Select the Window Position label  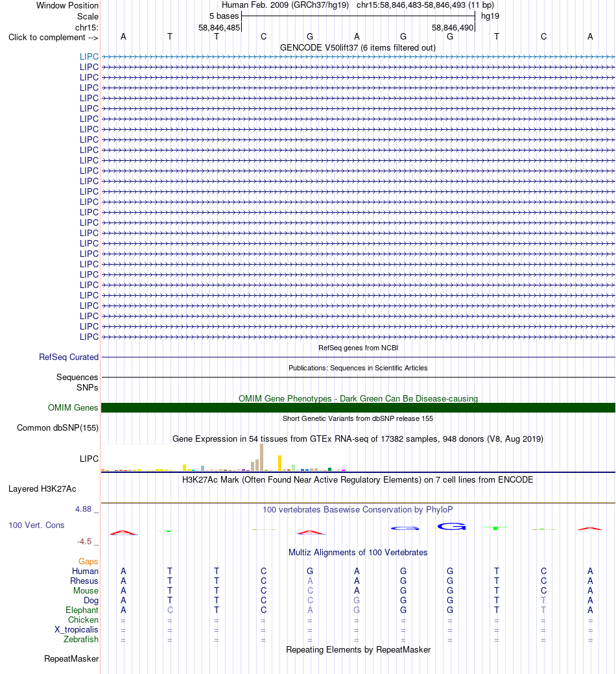67,6
